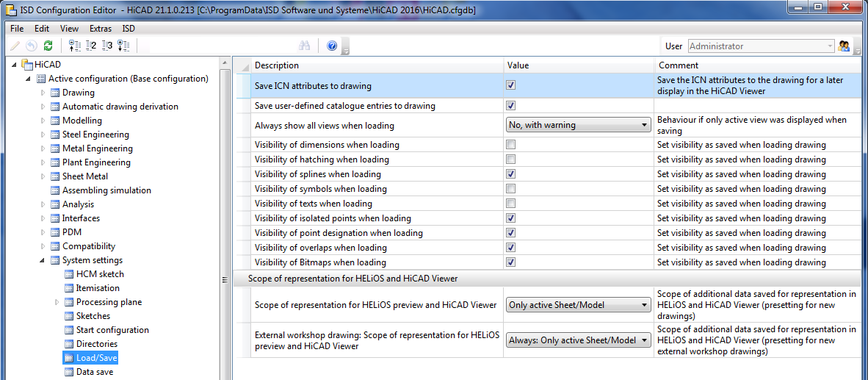
Task: Enable Visibility of symbols when loading
Action: [x=511, y=189]
